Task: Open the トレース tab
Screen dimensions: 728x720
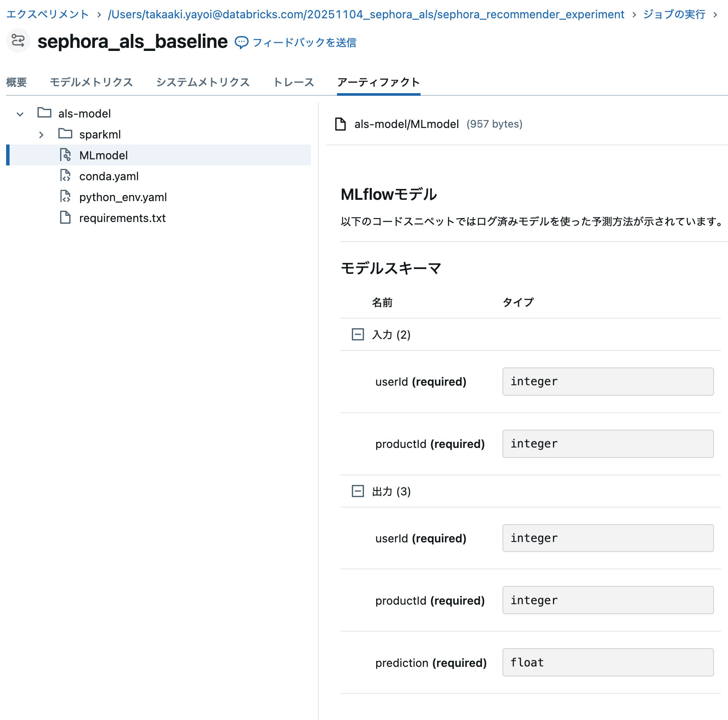Action: (293, 82)
